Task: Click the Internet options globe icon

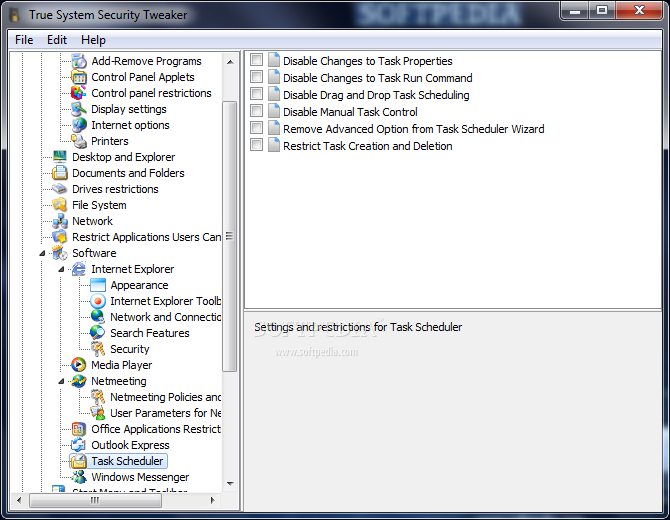Action: [79, 125]
